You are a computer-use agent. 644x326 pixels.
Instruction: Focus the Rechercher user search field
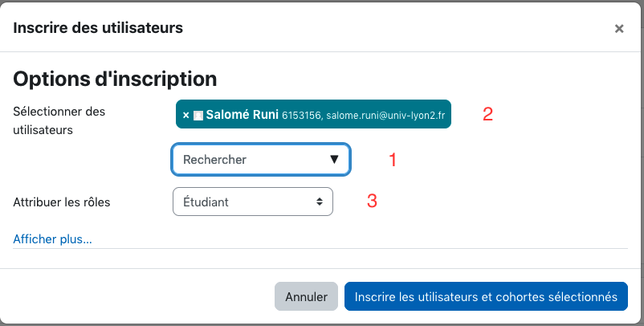tap(261, 159)
